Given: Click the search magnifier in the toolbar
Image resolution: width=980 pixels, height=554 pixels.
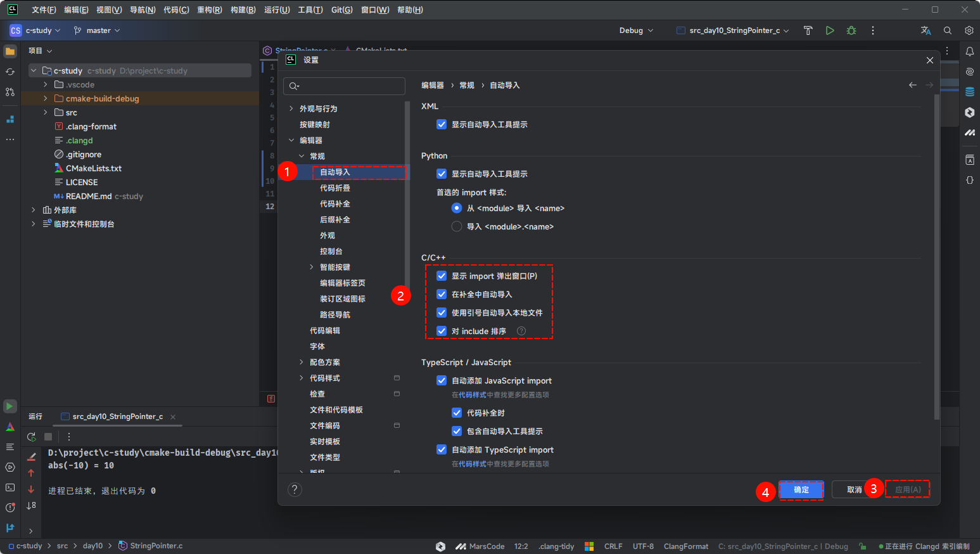Looking at the screenshot, I should (x=947, y=30).
